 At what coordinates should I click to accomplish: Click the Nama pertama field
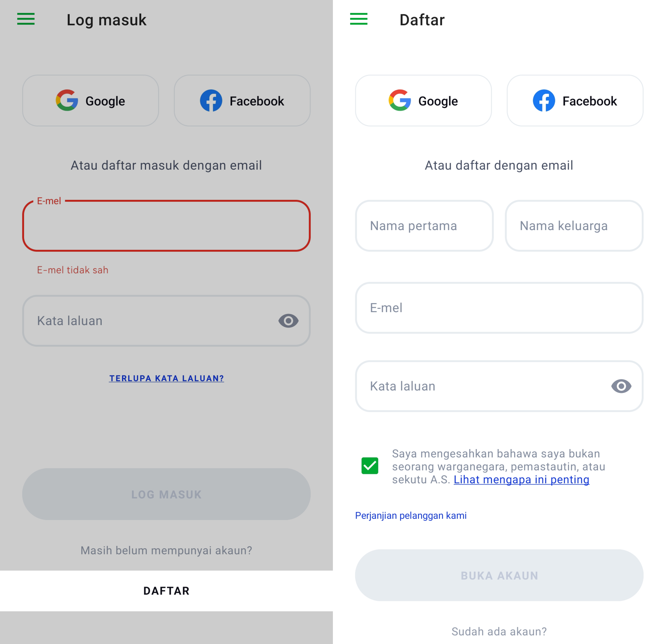pyautogui.click(x=424, y=226)
